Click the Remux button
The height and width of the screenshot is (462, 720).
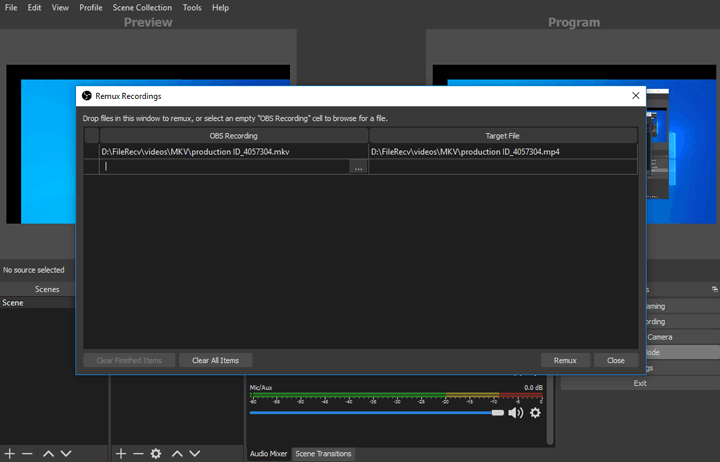coord(565,361)
